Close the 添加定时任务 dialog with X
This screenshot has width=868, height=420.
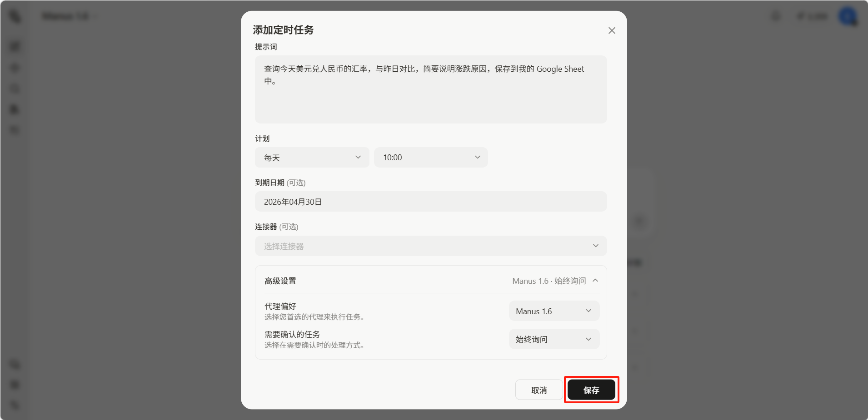coord(612,30)
